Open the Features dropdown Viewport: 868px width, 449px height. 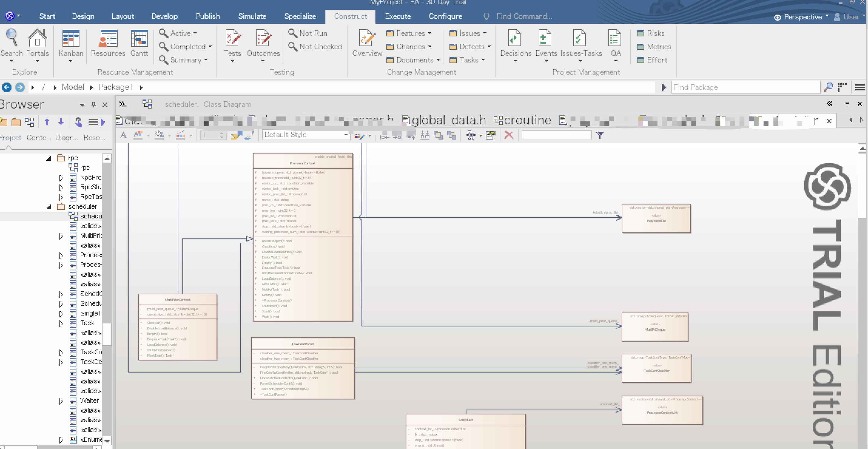[409, 33]
